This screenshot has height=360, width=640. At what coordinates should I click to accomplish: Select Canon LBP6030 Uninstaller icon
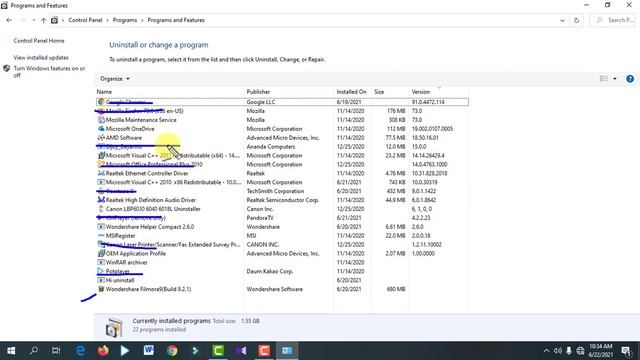(x=101, y=209)
